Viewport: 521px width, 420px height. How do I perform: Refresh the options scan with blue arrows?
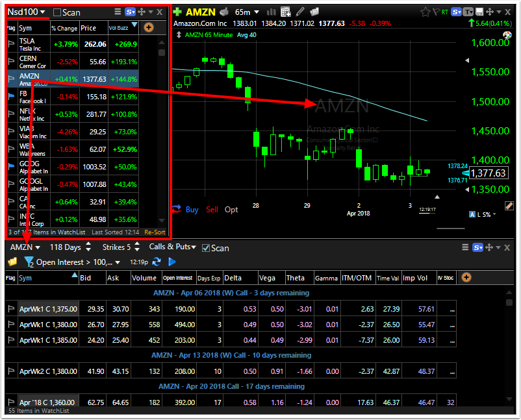click(157, 262)
